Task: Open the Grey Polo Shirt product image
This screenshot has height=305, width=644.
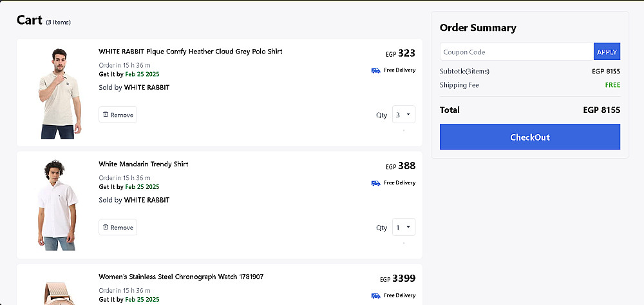Action: (x=58, y=92)
